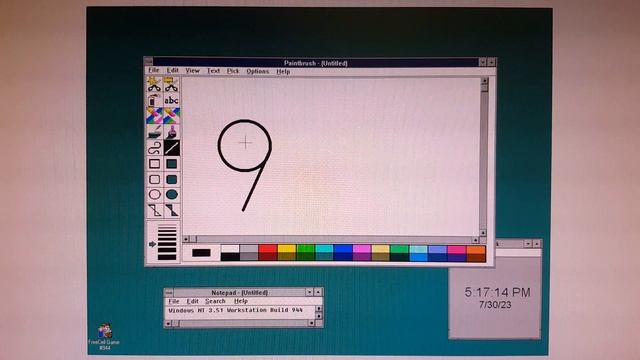640x360 pixels.
Task: Choose the bright yellow palette swatch
Action: tap(287, 249)
